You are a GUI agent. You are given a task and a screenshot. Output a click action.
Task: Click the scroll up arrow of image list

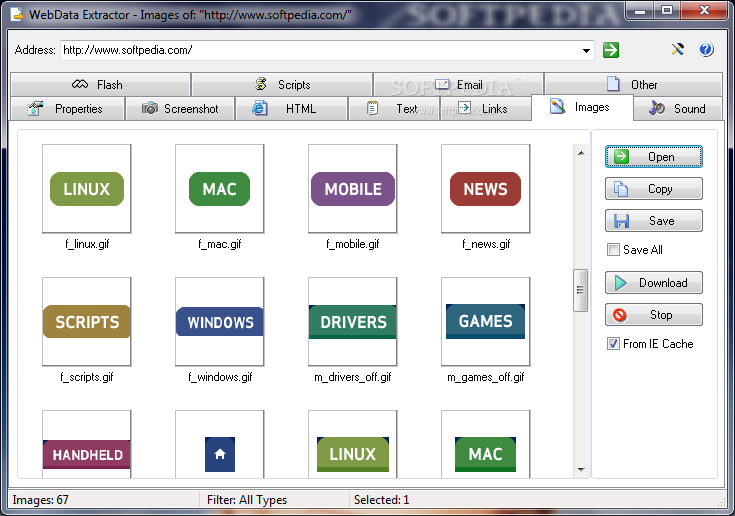pyautogui.click(x=581, y=153)
